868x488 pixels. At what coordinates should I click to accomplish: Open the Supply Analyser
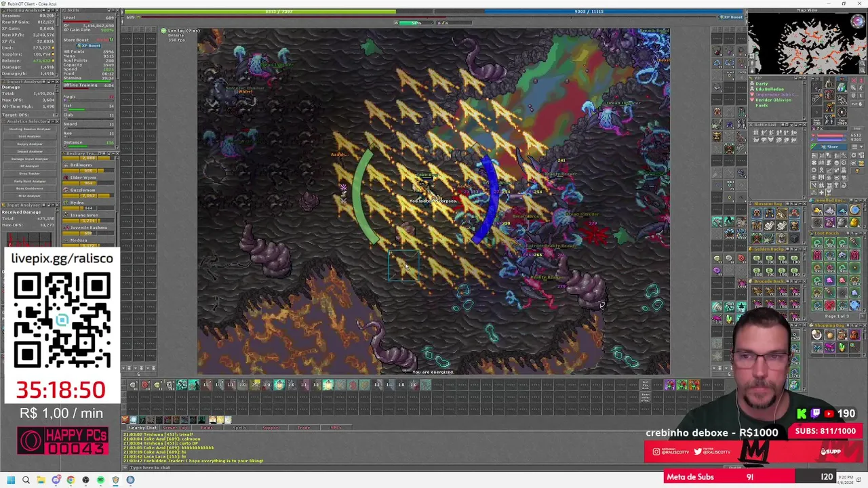pos(29,144)
